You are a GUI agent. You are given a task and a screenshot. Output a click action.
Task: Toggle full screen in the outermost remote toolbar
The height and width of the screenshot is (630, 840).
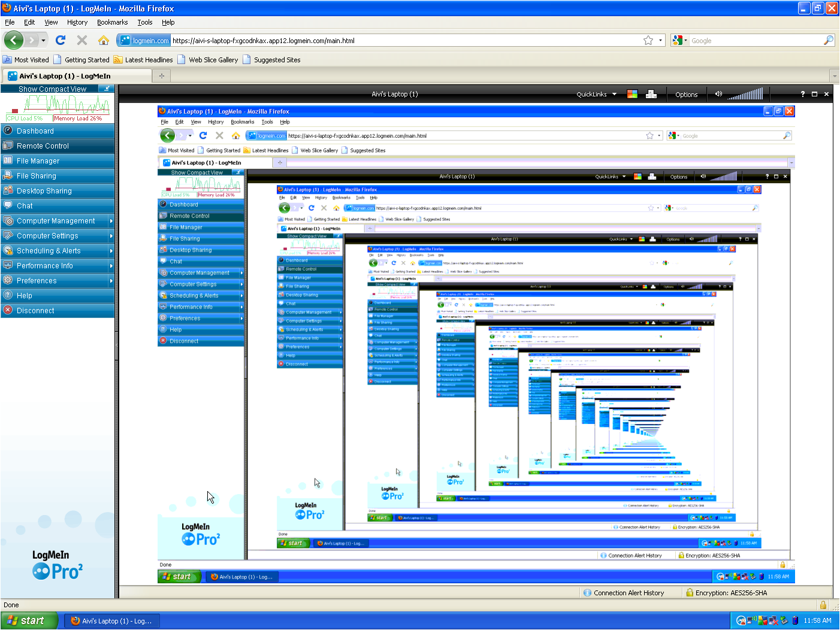[814, 94]
